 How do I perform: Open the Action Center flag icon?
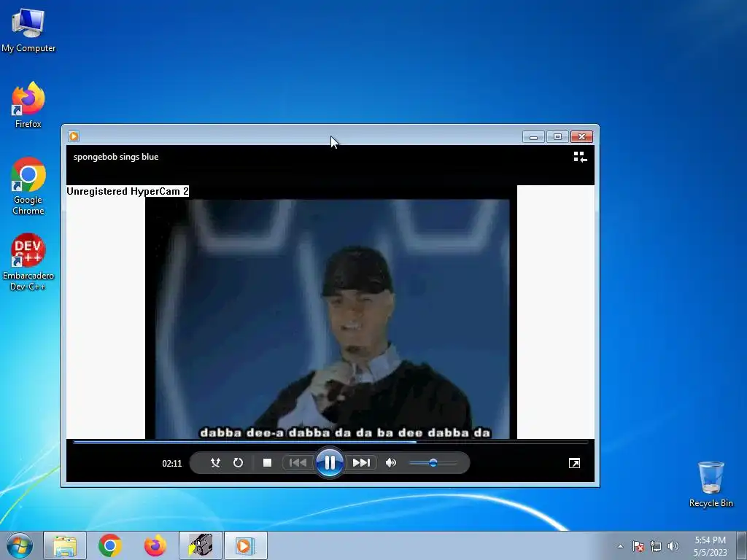[638, 546]
